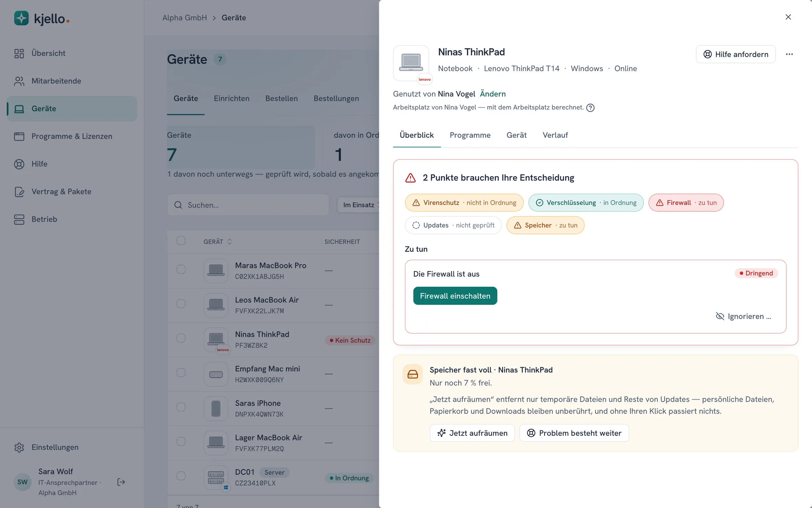Click the storage drive icon in Speicher card

tap(413, 374)
